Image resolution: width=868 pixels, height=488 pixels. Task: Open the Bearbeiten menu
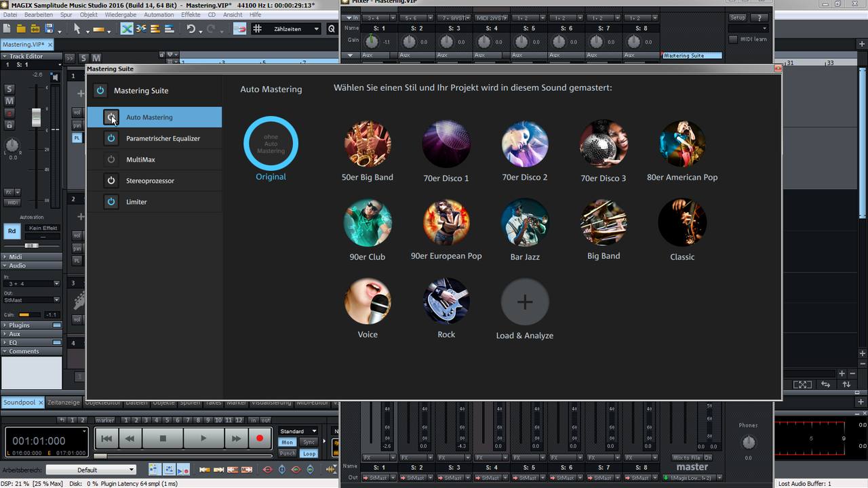pyautogui.click(x=39, y=14)
